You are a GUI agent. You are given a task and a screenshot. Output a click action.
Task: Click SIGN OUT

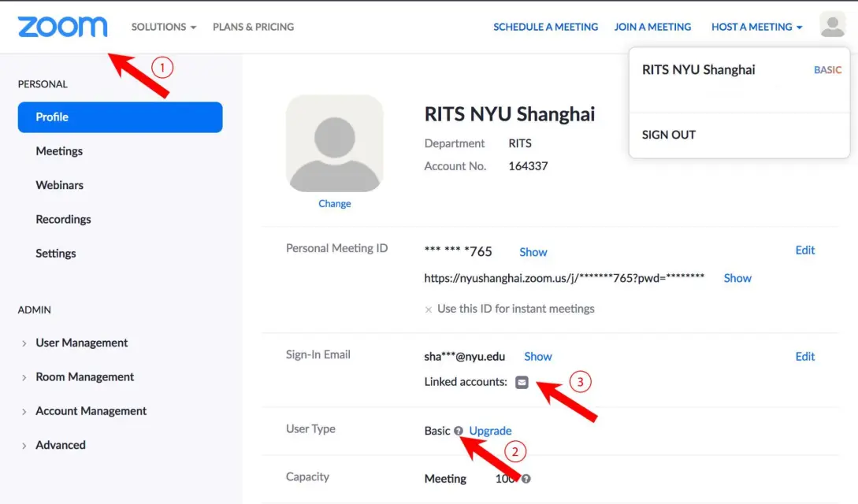669,135
